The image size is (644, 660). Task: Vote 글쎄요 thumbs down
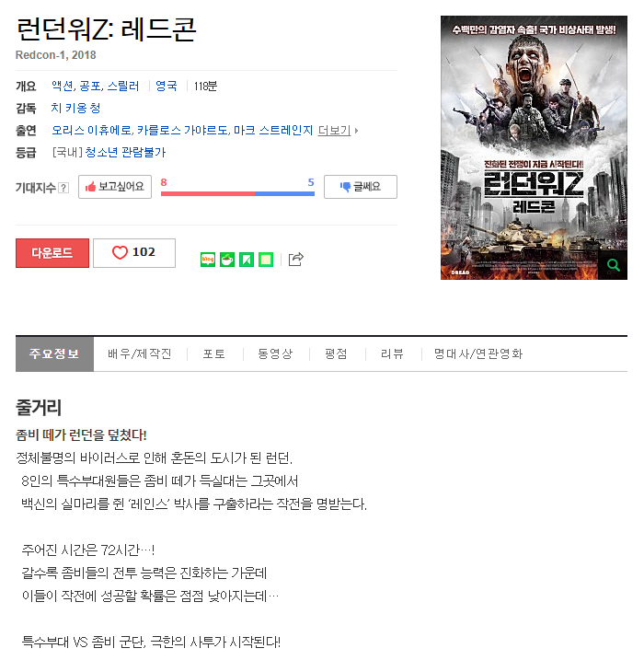tap(361, 187)
